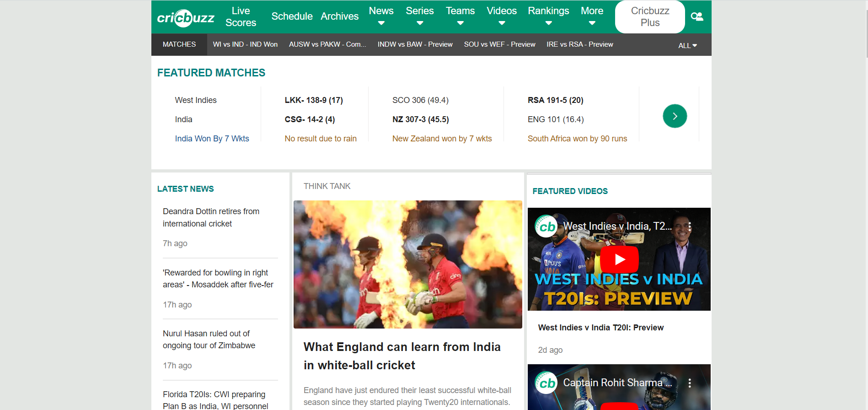Open the Cricbuzz logo homepage
The height and width of the screenshot is (410, 868).
coord(186,17)
